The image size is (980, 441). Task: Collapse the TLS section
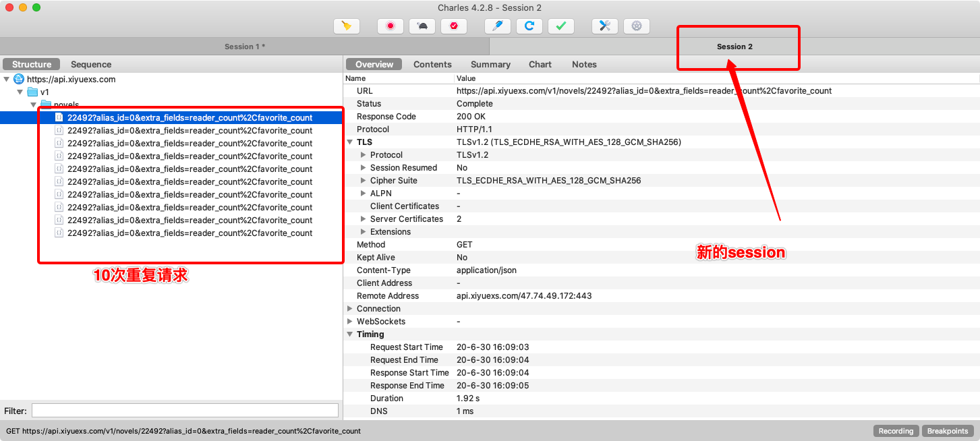point(349,142)
